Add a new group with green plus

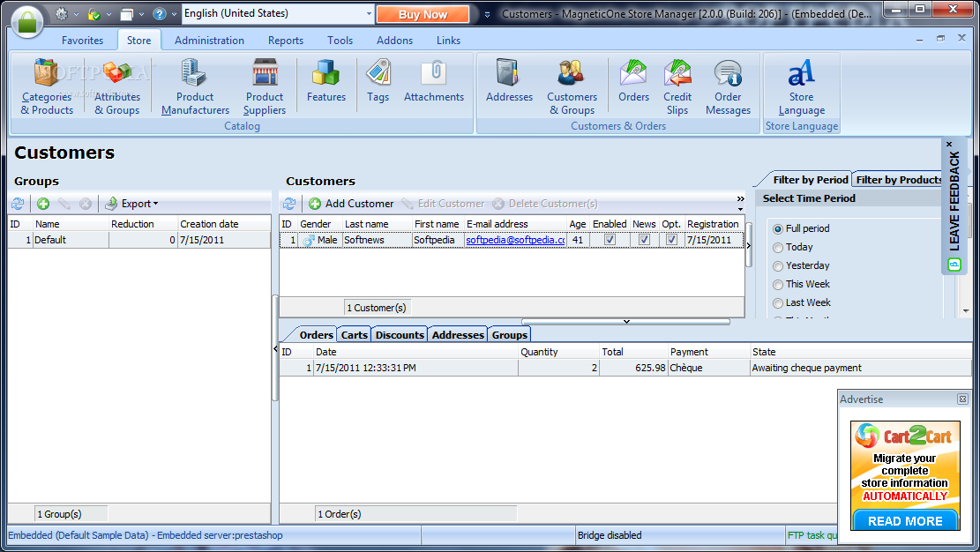43,203
